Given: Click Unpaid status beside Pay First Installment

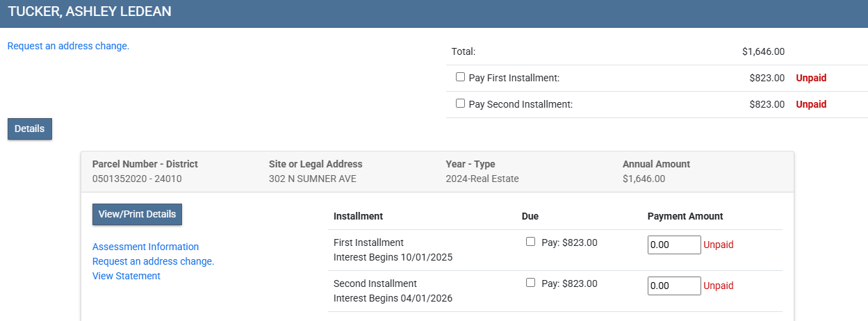Looking at the screenshot, I should (811, 78).
